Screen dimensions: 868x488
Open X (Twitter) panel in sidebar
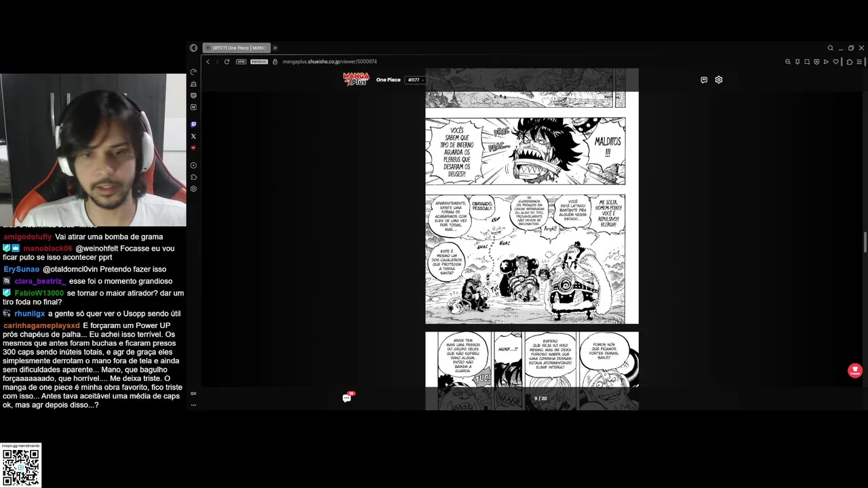pos(193,136)
